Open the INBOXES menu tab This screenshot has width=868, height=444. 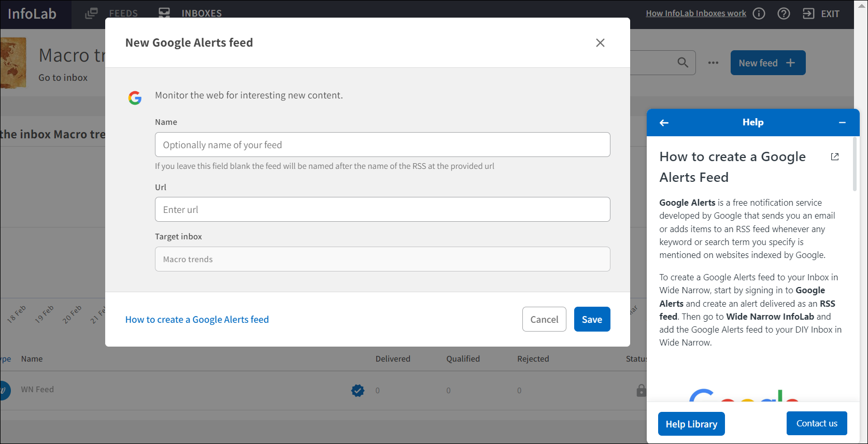point(190,13)
